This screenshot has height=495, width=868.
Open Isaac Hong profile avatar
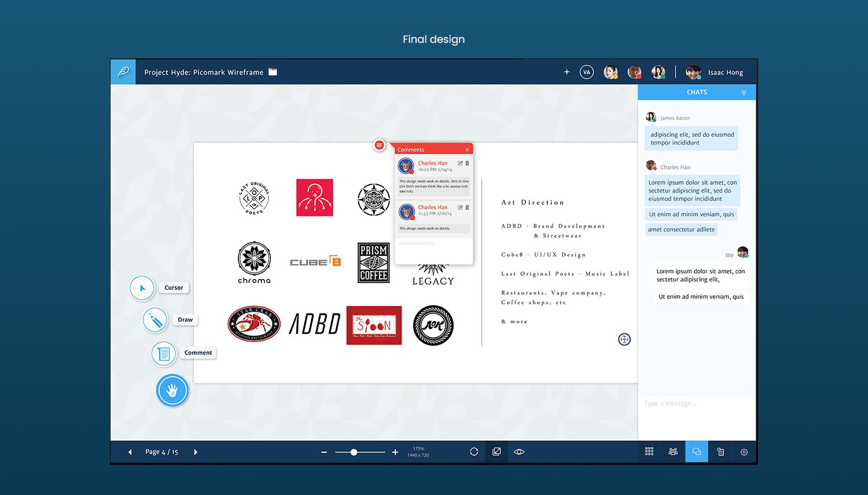tap(693, 72)
